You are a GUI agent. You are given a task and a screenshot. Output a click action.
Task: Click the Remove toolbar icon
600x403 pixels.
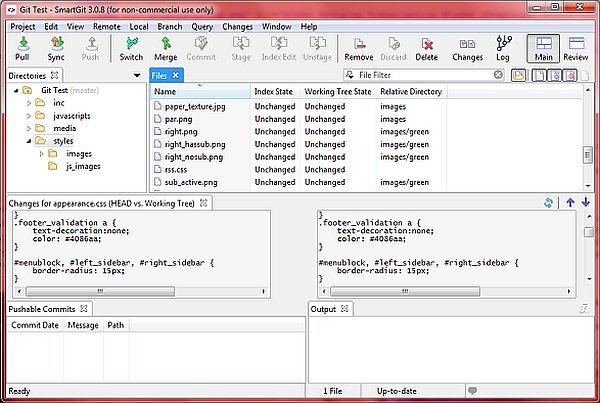tap(359, 49)
